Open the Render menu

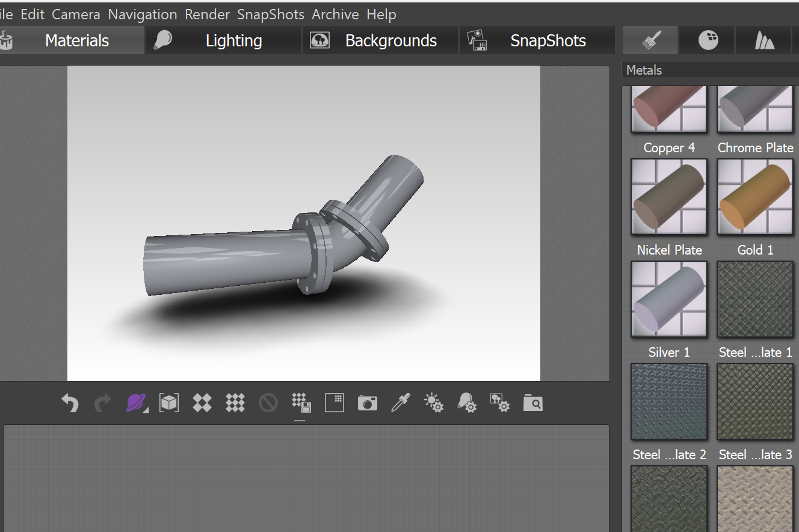tap(207, 14)
